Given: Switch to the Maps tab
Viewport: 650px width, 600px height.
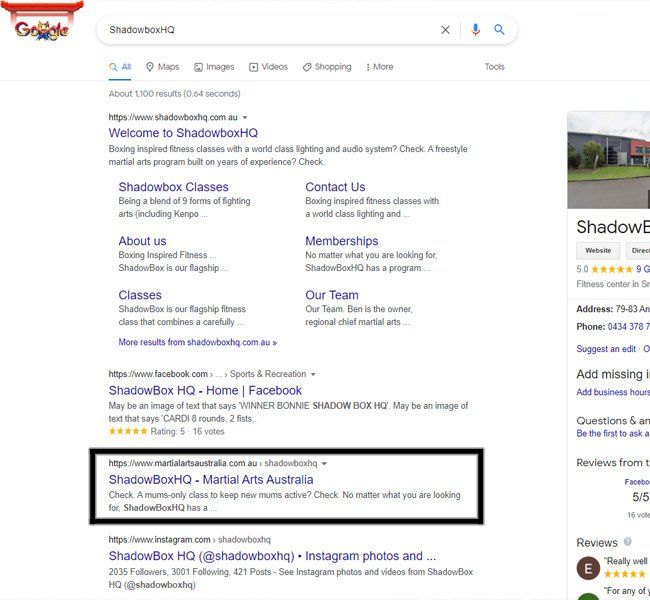Looking at the screenshot, I should tap(162, 67).
